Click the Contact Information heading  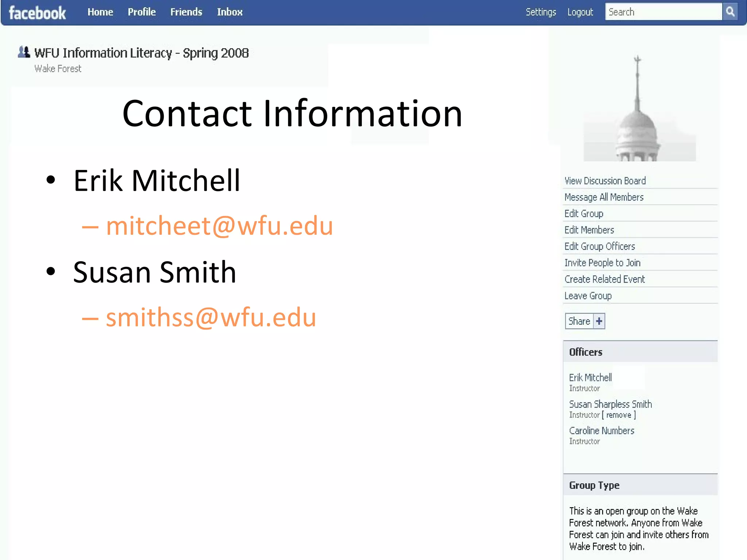292,114
